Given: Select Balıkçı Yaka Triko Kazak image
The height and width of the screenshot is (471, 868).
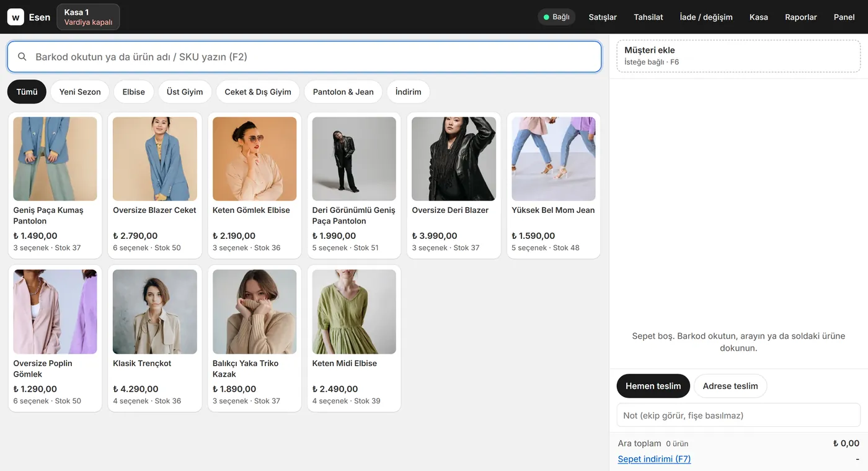Looking at the screenshot, I should click(x=255, y=312).
